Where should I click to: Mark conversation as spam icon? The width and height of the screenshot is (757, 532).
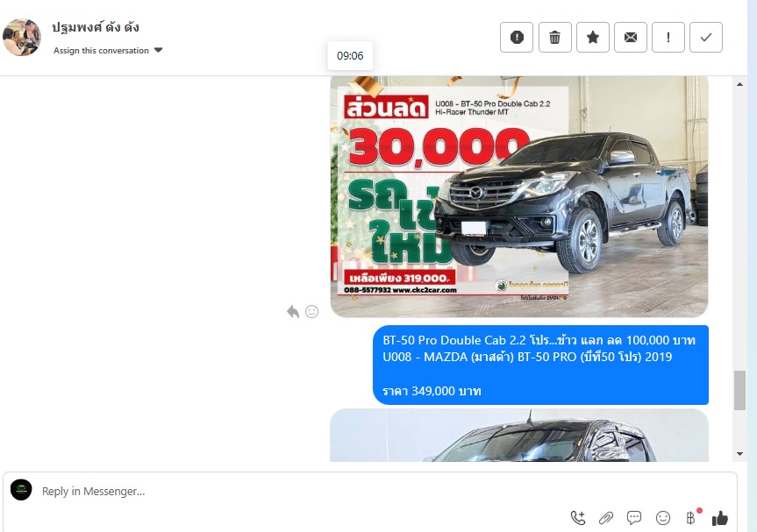(517, 37)
